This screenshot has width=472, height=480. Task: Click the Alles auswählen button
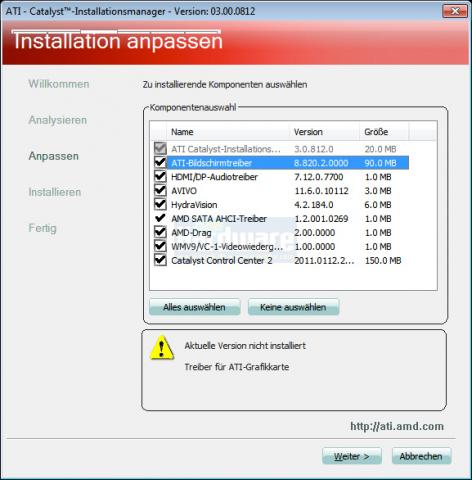click(x=195, y=307)
